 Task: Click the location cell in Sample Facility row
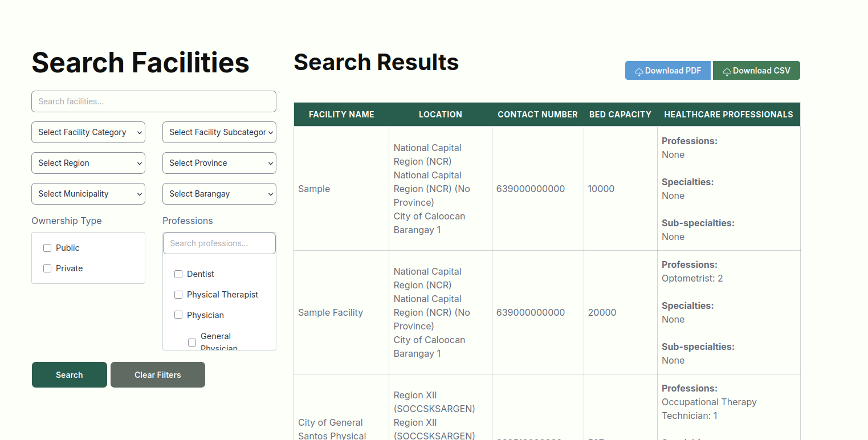coord(441,312)
